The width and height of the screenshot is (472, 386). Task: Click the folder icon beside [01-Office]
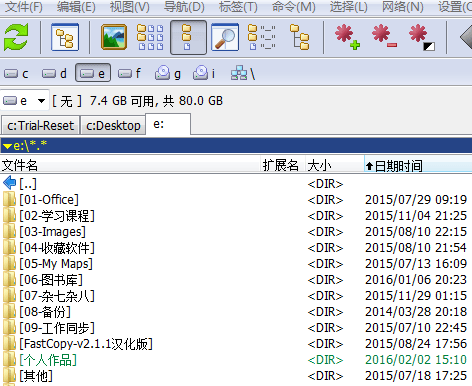pos(9,200)
